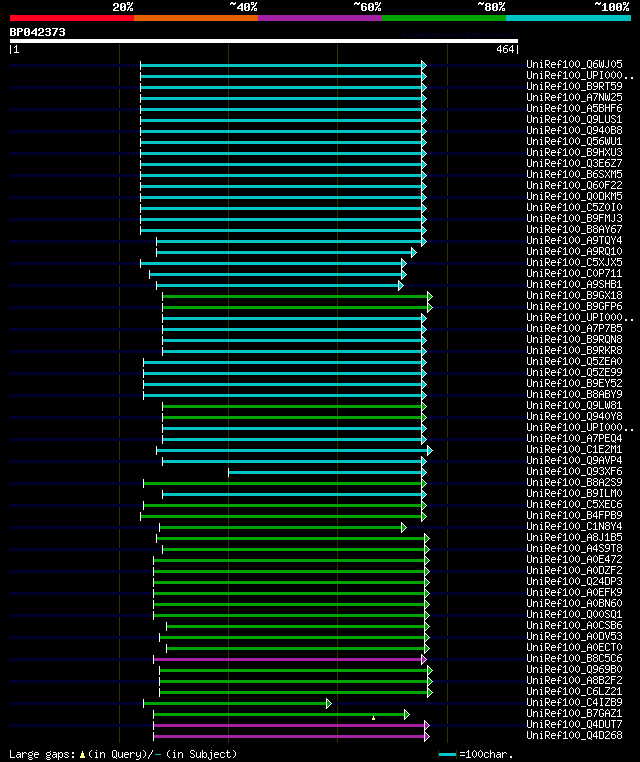Open the UniRef100_Q60F22 label
Image resolution: width=640 pixels, height=762 pixels.
click(574, 185)
